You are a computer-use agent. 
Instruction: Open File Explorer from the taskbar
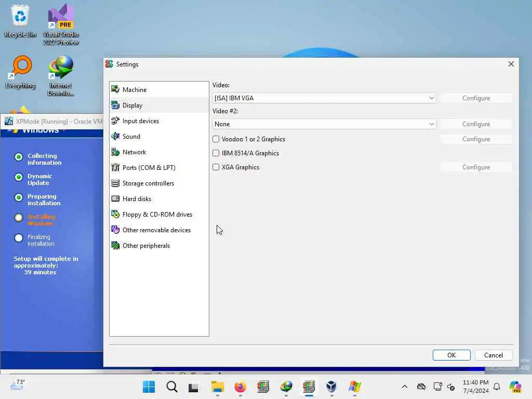(x=218, y=387)
